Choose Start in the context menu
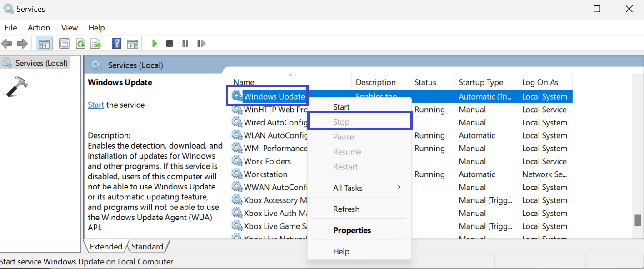The height and width of the screenshot is (269, 644). point(341,107)
